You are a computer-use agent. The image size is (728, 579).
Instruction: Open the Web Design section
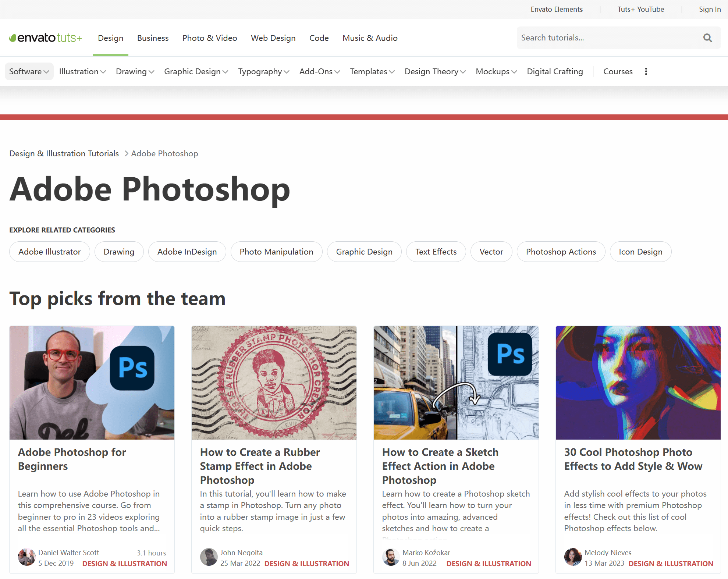(x=273, y=38)
